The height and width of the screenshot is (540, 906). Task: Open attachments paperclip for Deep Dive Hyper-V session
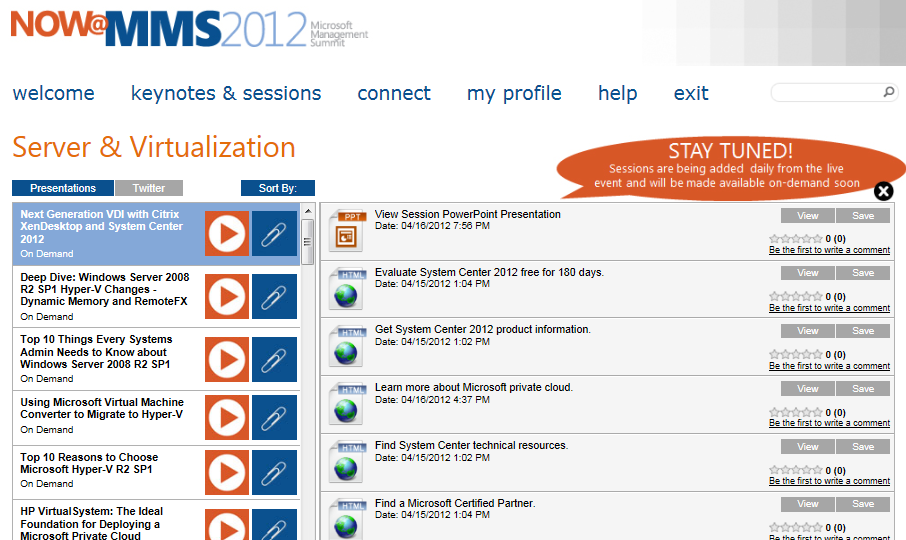point(274,296)
